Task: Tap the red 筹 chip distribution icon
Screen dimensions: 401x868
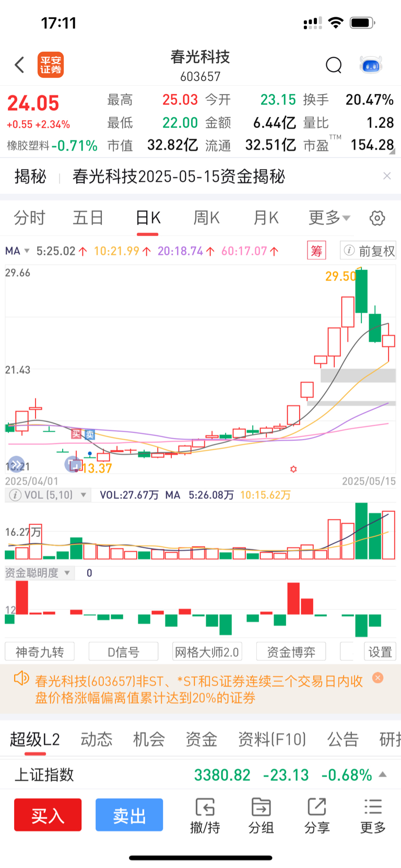Action: pos(316,251)
